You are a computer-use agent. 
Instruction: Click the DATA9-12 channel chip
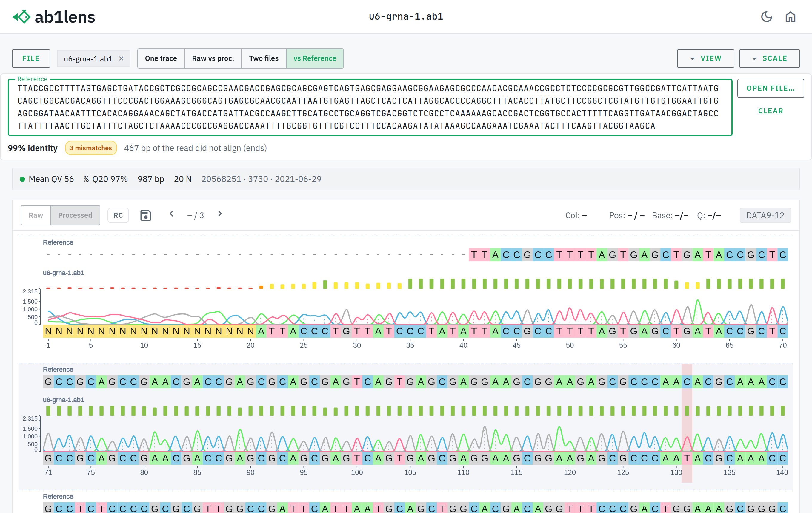point(765,215)
